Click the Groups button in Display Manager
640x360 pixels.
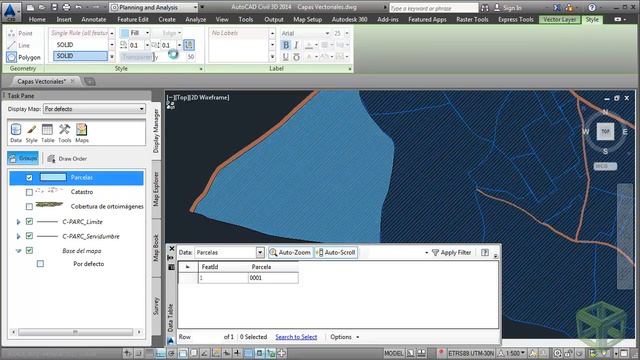pos(23,158)
